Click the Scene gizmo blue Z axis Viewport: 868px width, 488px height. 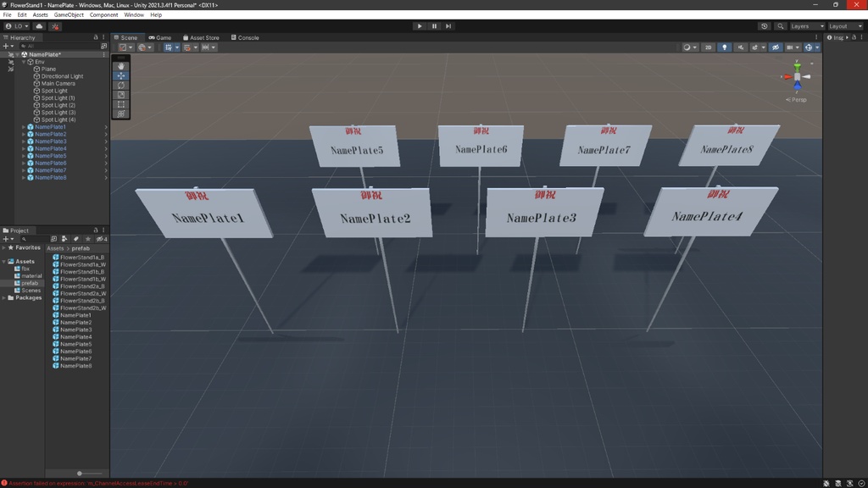click(x=797, y=86)
